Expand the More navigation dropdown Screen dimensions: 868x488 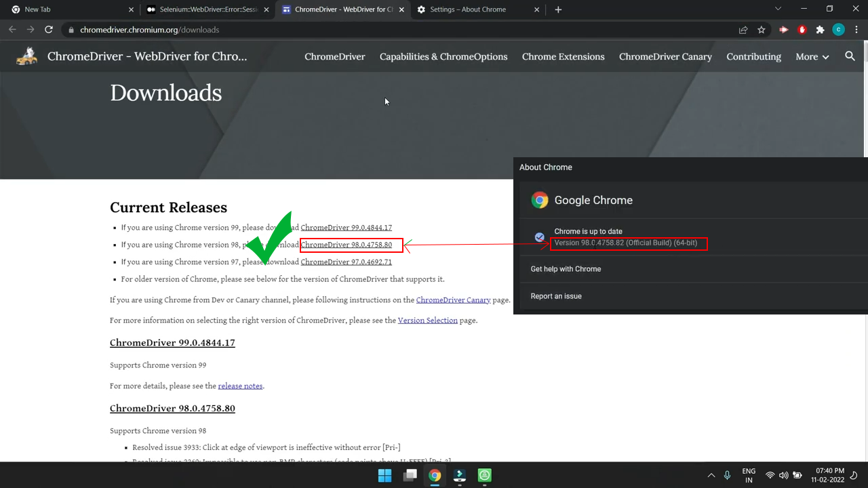point(812,57)
